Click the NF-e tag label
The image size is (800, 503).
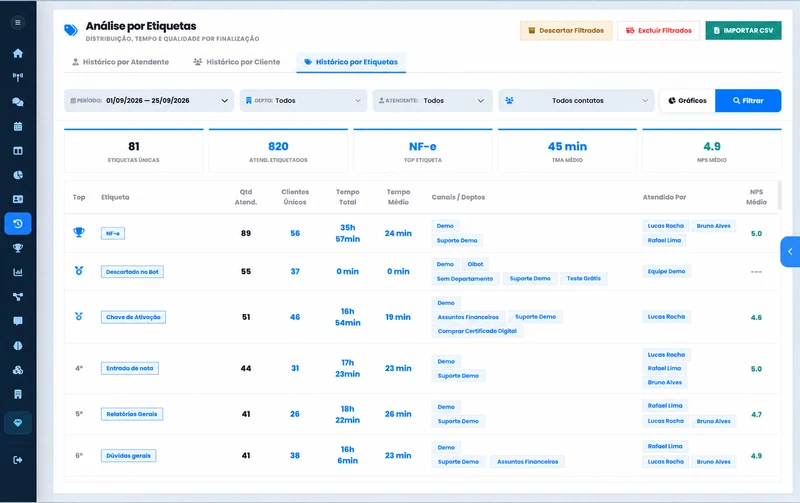tap(113, 233)
